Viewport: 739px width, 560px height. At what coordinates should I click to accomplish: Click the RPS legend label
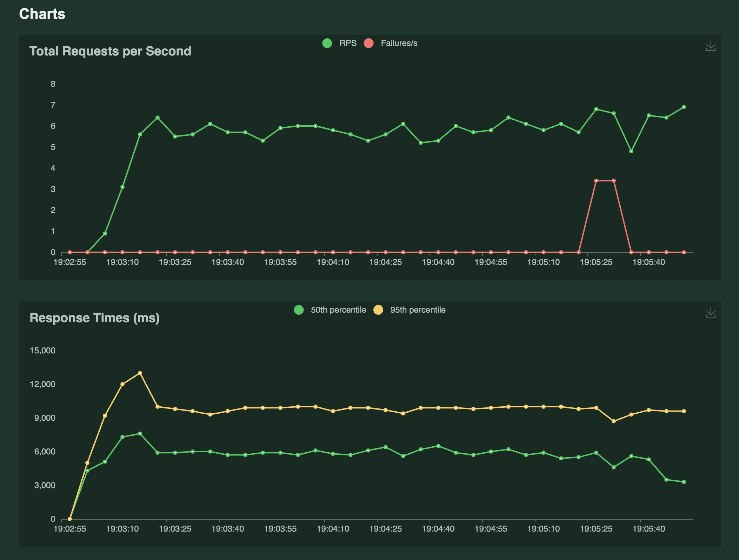[x=347, y=43]
